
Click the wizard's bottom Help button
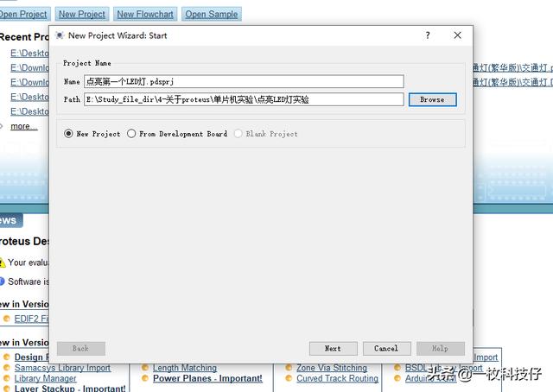coord(440,348)
